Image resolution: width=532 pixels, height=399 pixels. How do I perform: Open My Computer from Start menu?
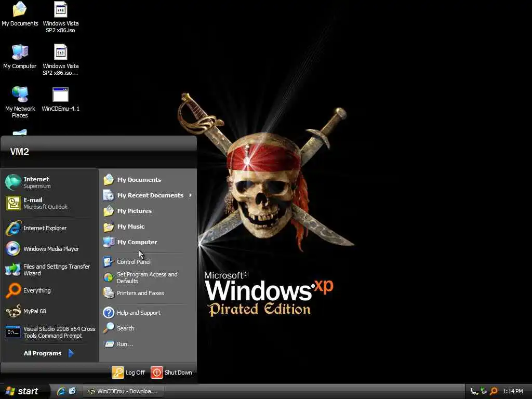click(148, 242)
